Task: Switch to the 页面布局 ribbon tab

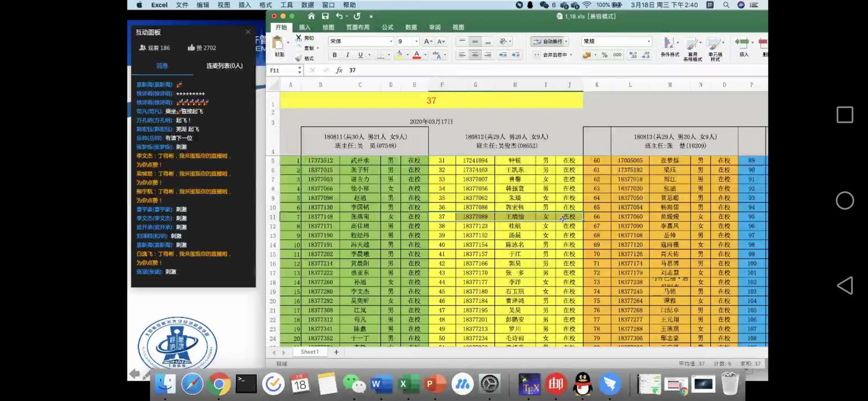Action: coord(358,27)
